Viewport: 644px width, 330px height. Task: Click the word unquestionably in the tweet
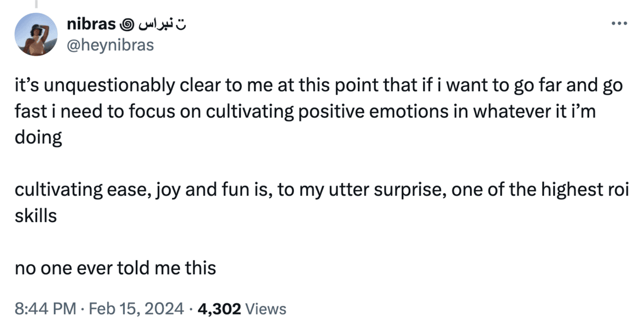[108, 86]
